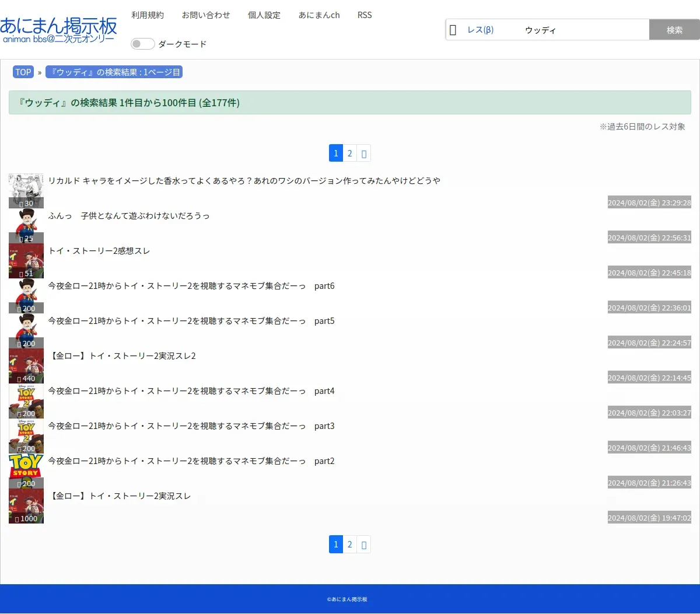Open the マネモブ集合 part3 thread

pyautogui.click(x=191, y=426)
